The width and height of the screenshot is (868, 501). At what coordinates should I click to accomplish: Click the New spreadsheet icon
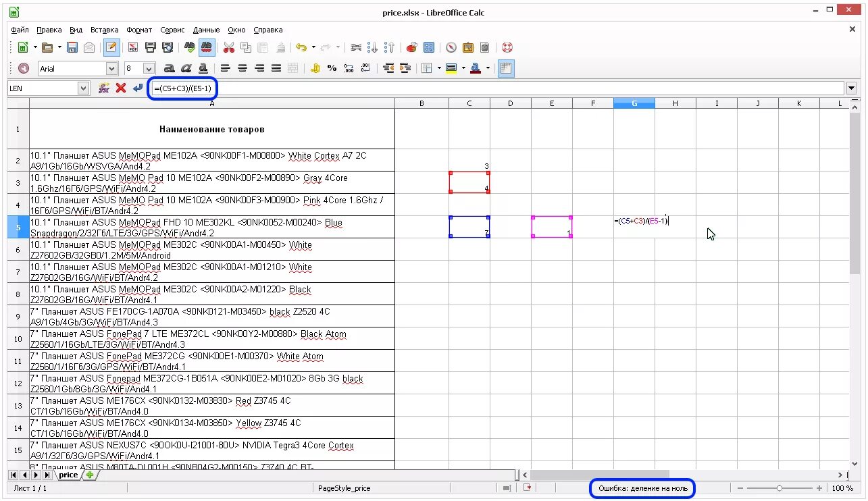pos(23,47)
